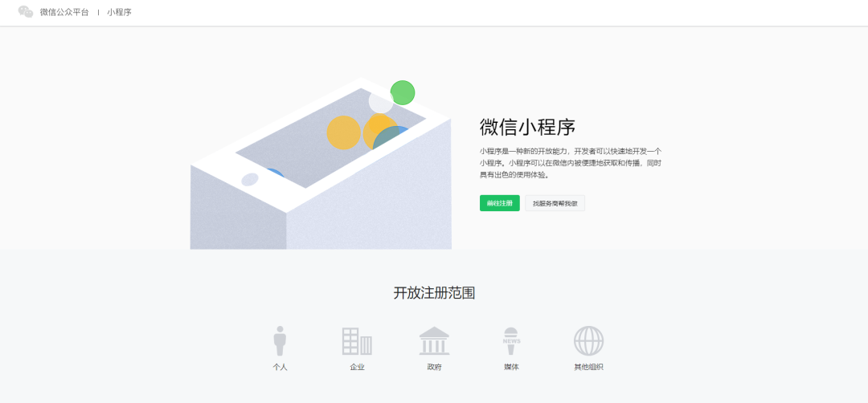Open the 微信公众平台 link in header
868x403 pixels.
(x=64, y=11)
